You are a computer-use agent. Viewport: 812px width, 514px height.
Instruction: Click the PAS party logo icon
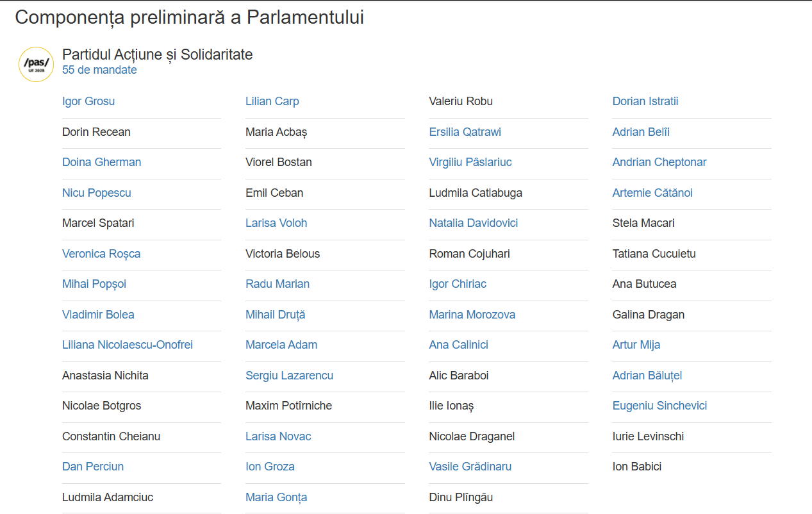[x=37, y=64]
